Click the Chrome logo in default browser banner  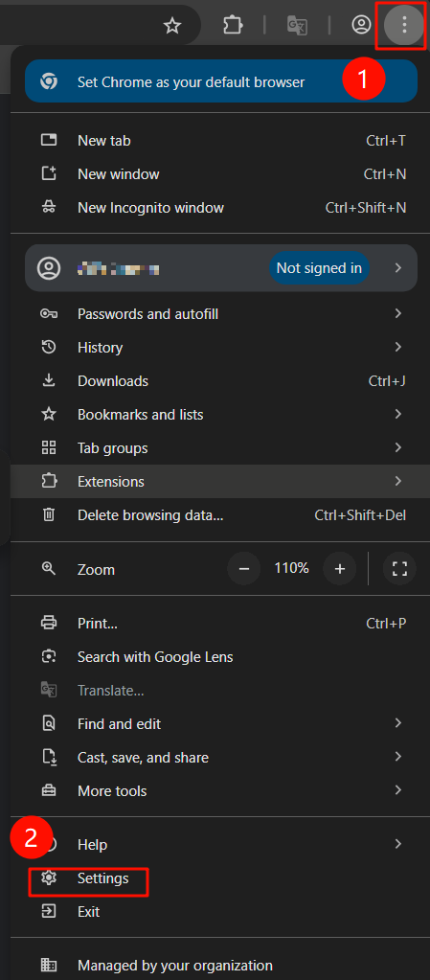(49, 81)
